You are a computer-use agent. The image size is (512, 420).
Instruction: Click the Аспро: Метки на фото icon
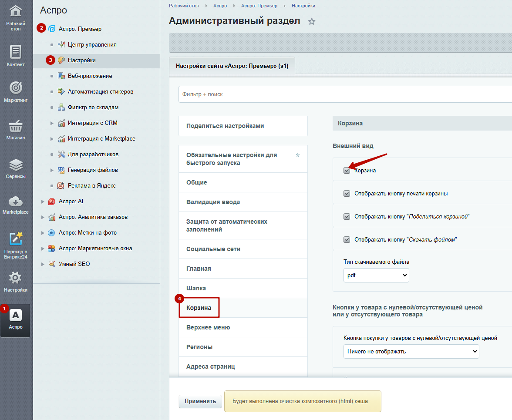[x=51, y=233]
